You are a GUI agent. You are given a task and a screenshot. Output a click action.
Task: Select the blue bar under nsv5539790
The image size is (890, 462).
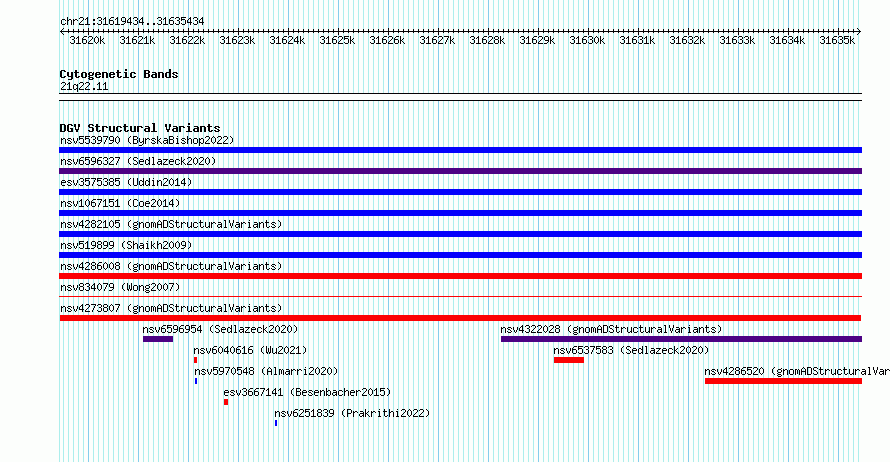point(460,150)
